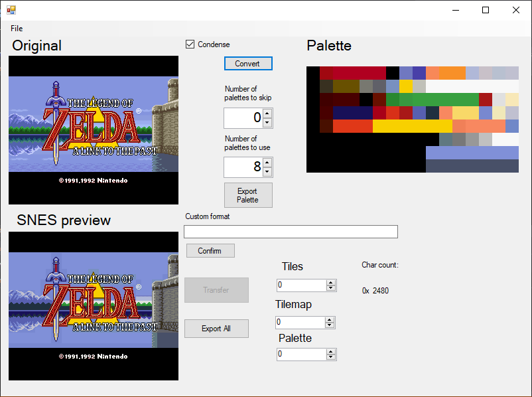Click the Custom format text field

click(x=291, y=232)
